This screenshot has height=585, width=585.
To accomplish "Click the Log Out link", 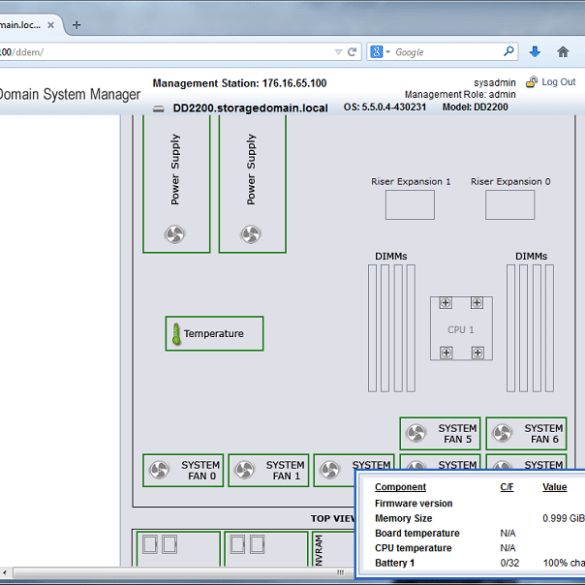I will pos(558,82).
